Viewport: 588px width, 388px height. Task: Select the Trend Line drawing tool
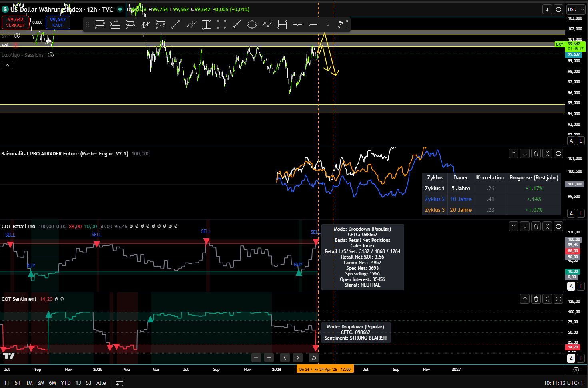coord(175,24)
